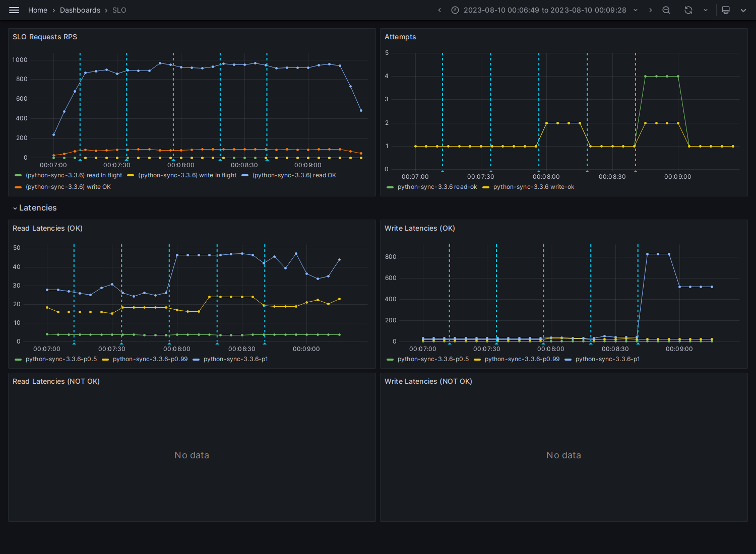Shift time range backward arrow
This screenshot has width=756, height=554.
pyautogui.click(x=439, y=10)
